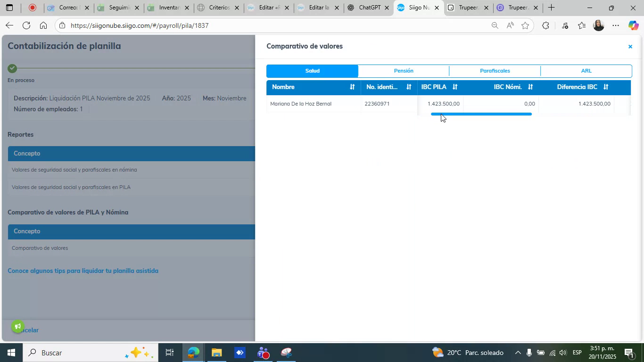Click the Cancelar button
Viewport: 644px width, 362px height.
pos(27,330)
